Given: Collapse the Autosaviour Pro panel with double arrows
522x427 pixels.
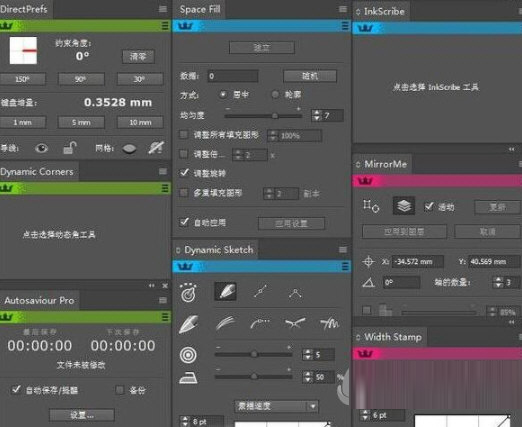Looking at the screenshot, I should pyautogui.click(x=152, y=286).
